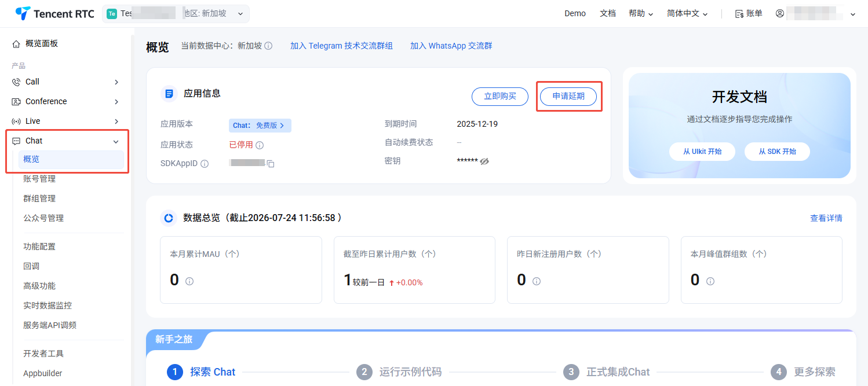868x386 pixels.
Task: Open 群组管理 menu item
Action: point(39,199)
